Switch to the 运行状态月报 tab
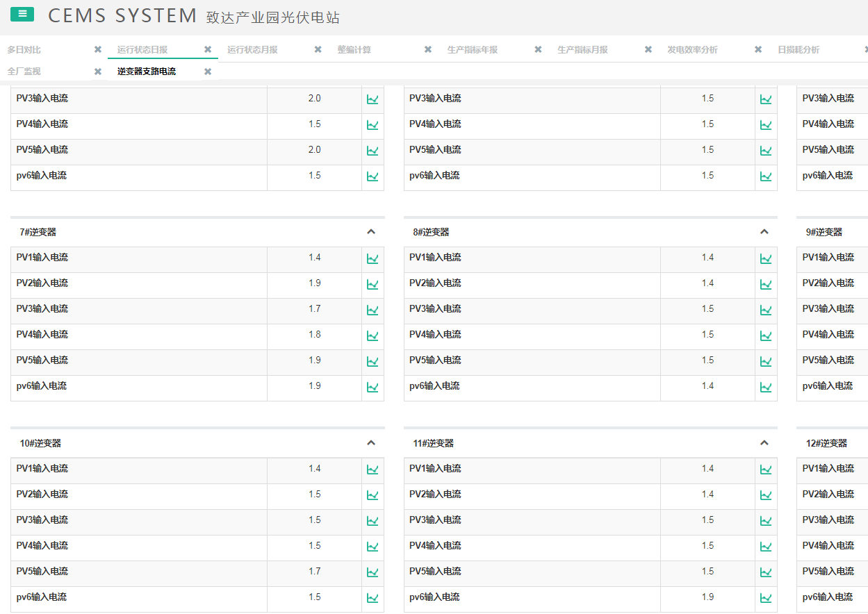Image resolution: width=868 pixels, height=614 pixels. 252,50
